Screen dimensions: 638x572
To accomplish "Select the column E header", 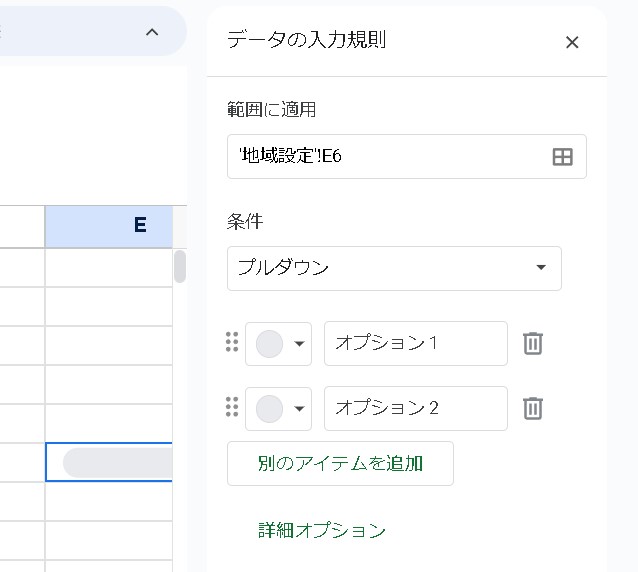I will [110, 227].
